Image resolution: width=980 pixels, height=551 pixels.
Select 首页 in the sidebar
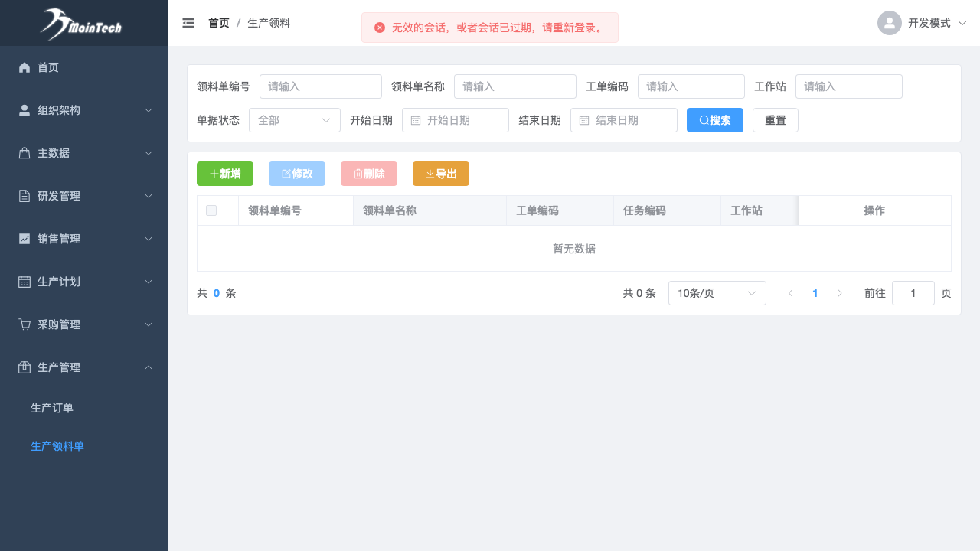pyautogui.click(x=48, y=67)
